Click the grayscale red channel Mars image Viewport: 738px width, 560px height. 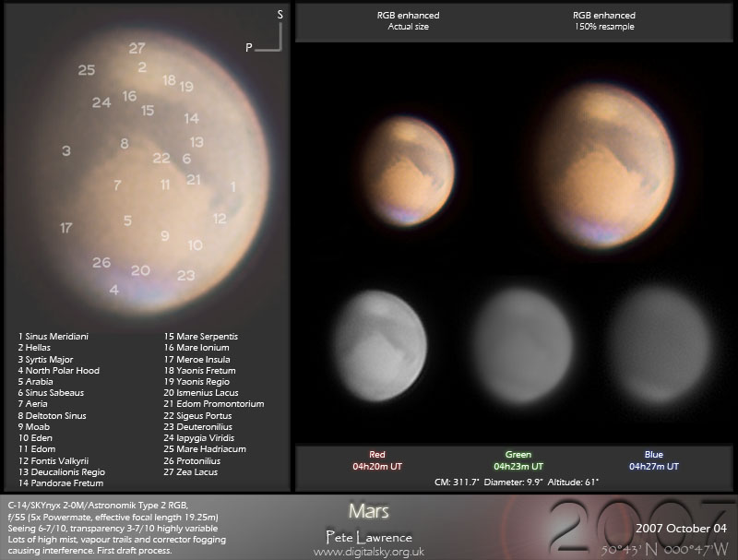coord(380,345)
